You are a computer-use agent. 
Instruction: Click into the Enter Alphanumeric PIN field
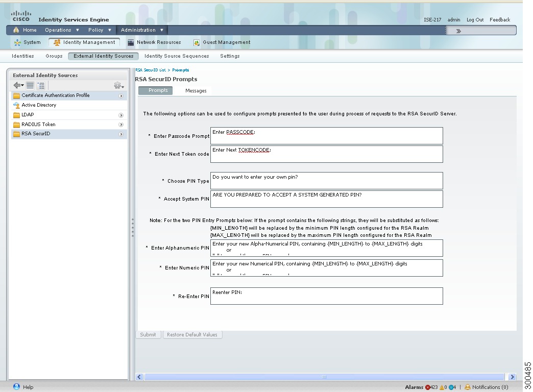tap(327, 248)
